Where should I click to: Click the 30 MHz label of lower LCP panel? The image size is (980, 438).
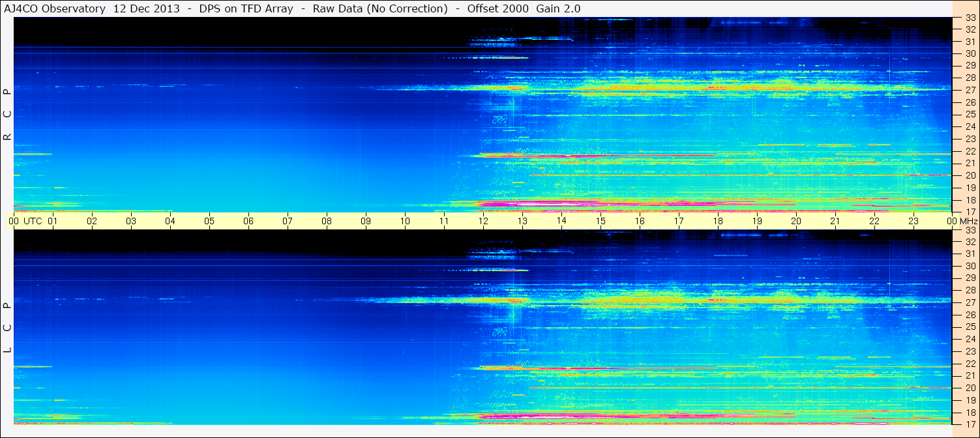click(970, 266)
